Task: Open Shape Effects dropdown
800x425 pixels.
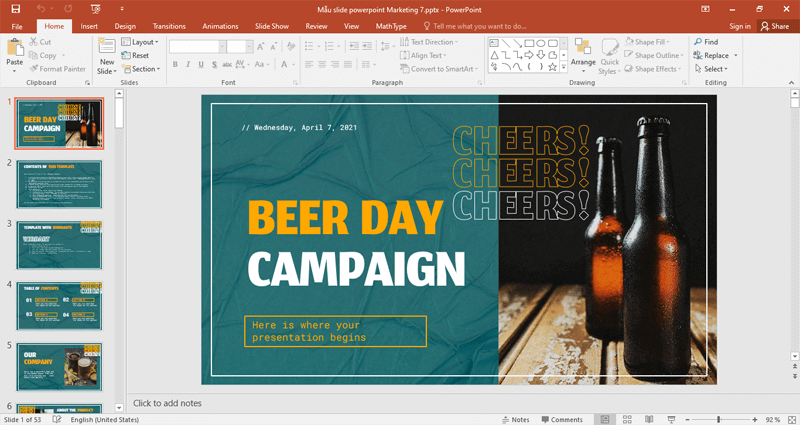Action: (653, 68)
